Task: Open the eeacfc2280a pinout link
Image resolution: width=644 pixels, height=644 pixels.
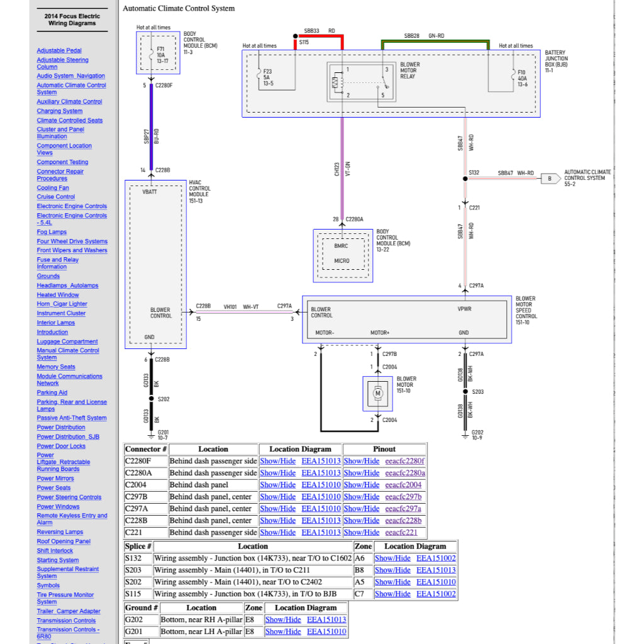Action: (x=405, y=473)
